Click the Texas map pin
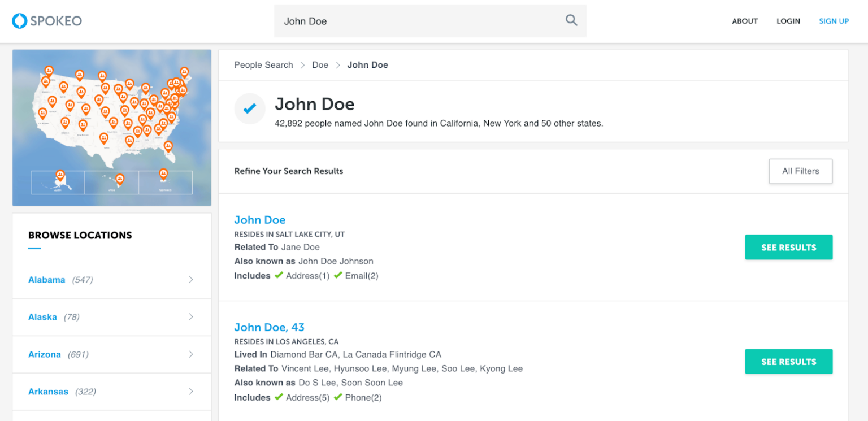 103,138
